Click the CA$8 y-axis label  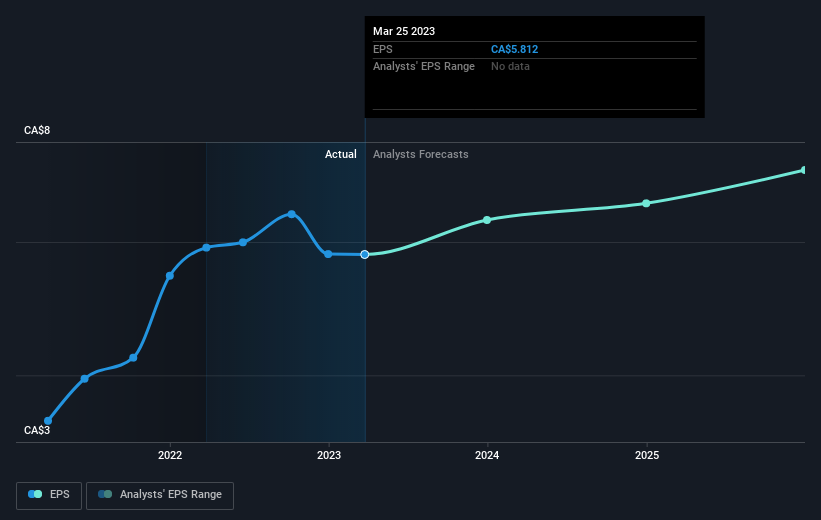pyautogui.click(x=37, y=130)
